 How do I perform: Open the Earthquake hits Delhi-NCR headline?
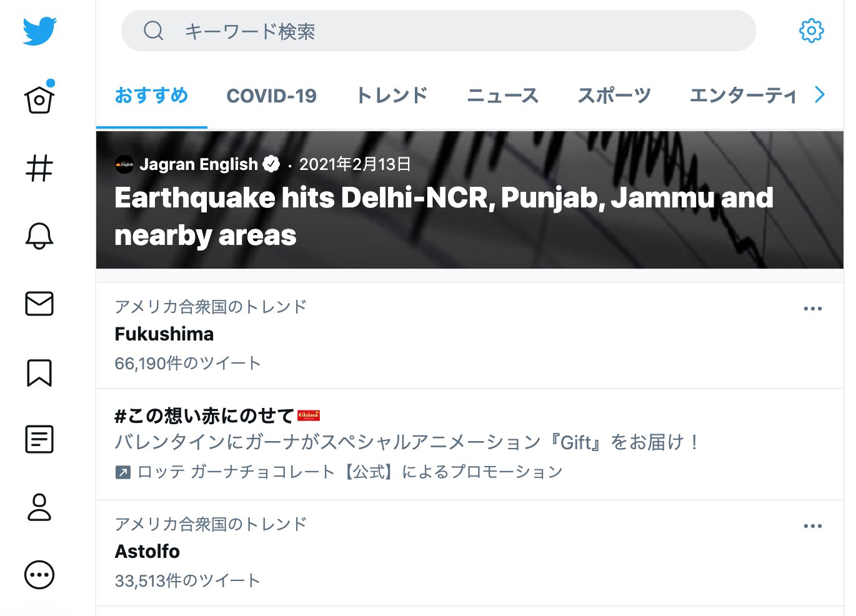coord(444,216)
